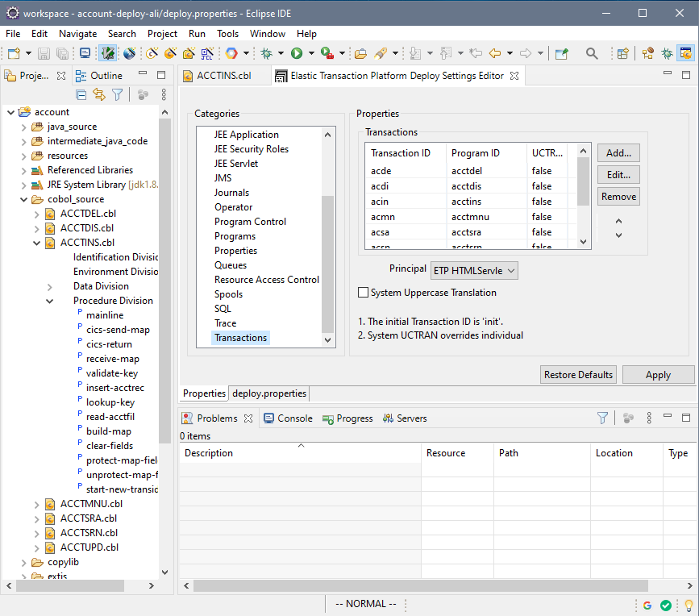Image resolution: width=699 pixels, height=616 pixels.
Task: Click the green checkmark status bar icon
Action: (666, 605)
